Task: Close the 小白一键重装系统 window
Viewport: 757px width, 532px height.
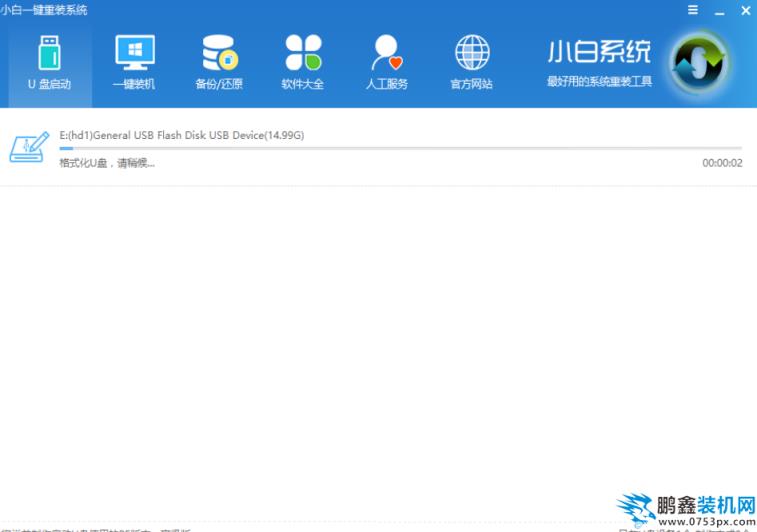Action: (x=745, y=10)
